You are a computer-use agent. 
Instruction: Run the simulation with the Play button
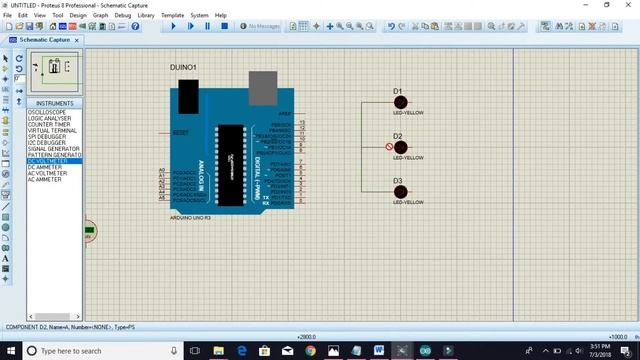click(173, 26)
